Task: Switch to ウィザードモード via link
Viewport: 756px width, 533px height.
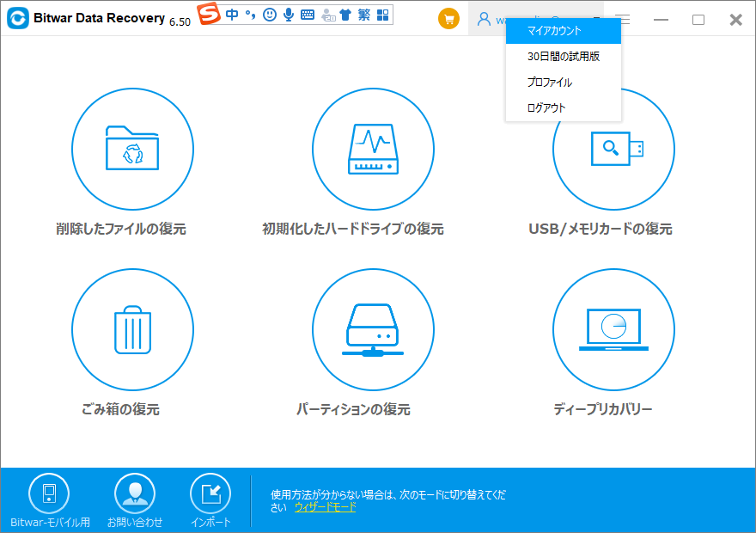Action: tap(325, 507)
